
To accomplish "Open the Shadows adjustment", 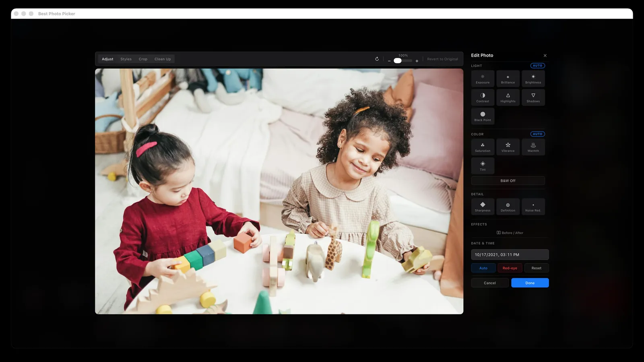I will pyautogui.click(x=533, y=97).
